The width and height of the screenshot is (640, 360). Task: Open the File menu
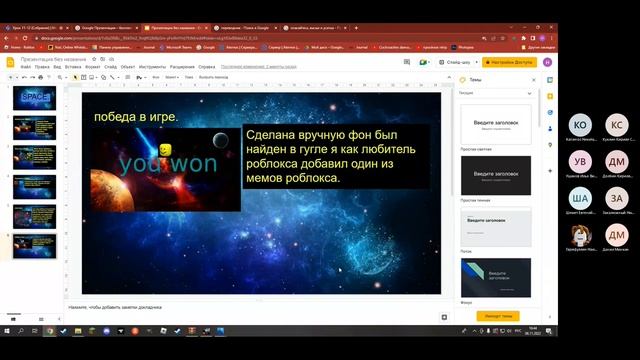(x=25, y=67)
